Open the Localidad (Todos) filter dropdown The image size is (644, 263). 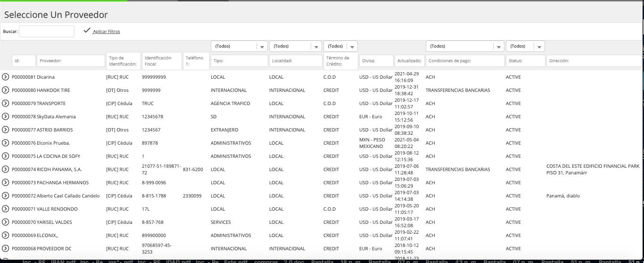pos(296,46)
